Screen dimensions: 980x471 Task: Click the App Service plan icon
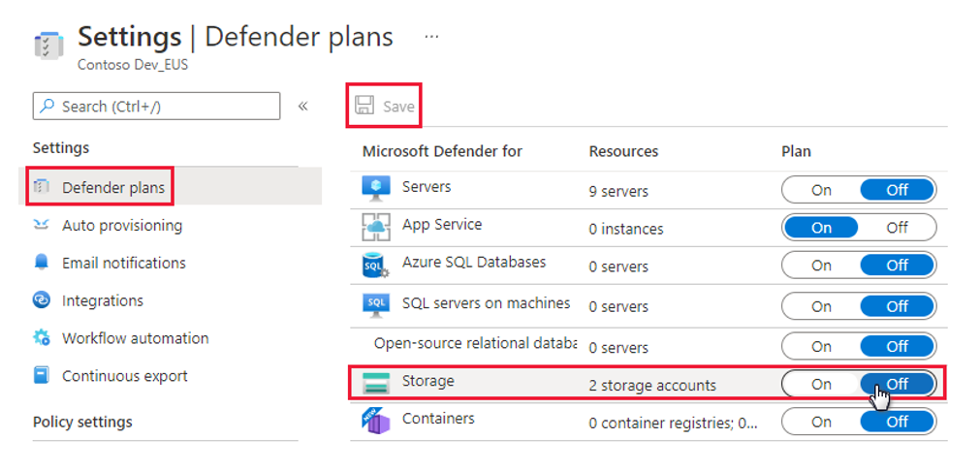point(376,227)
